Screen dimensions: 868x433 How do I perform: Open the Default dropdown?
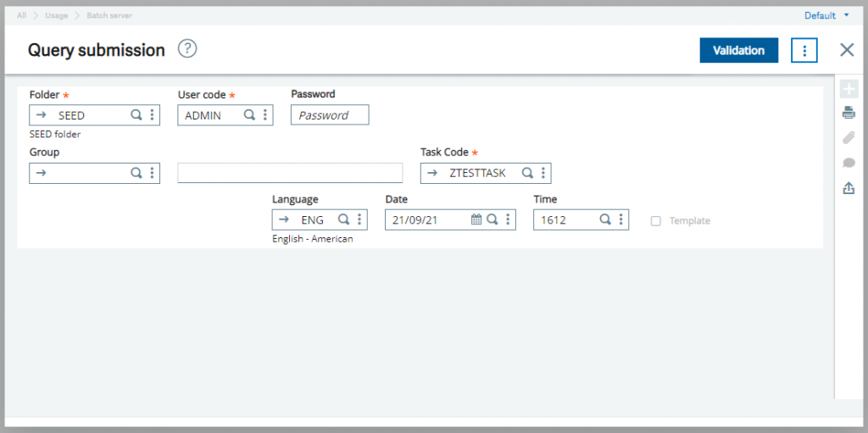pyautogui.click(x=826, y=15)
